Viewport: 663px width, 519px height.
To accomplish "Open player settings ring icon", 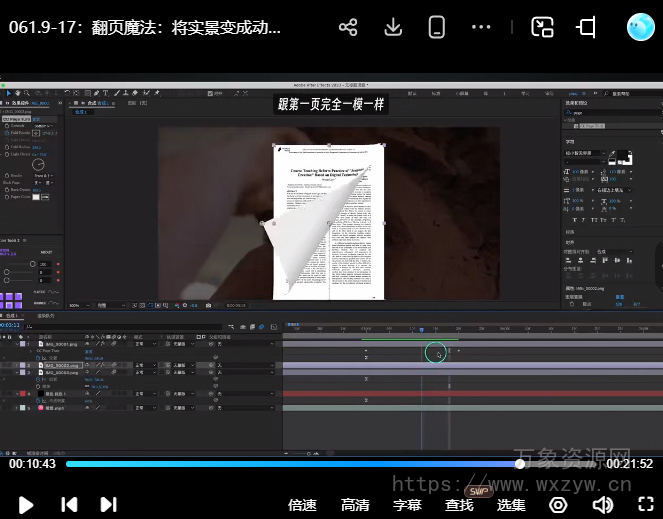I will [559, 505].
